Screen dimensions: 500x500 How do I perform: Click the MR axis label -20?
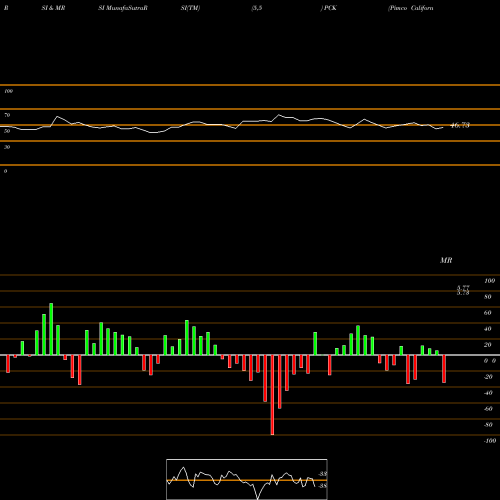point(488,377)
